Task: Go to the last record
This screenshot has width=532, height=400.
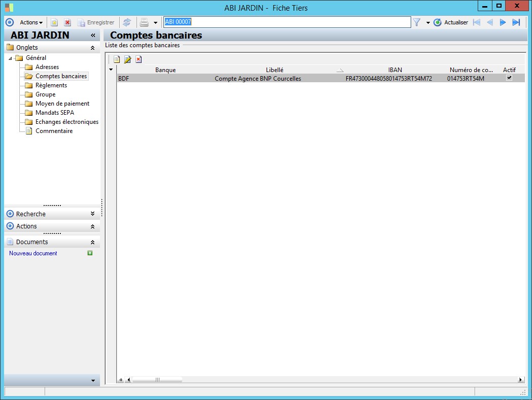Action: pos(516,22)
